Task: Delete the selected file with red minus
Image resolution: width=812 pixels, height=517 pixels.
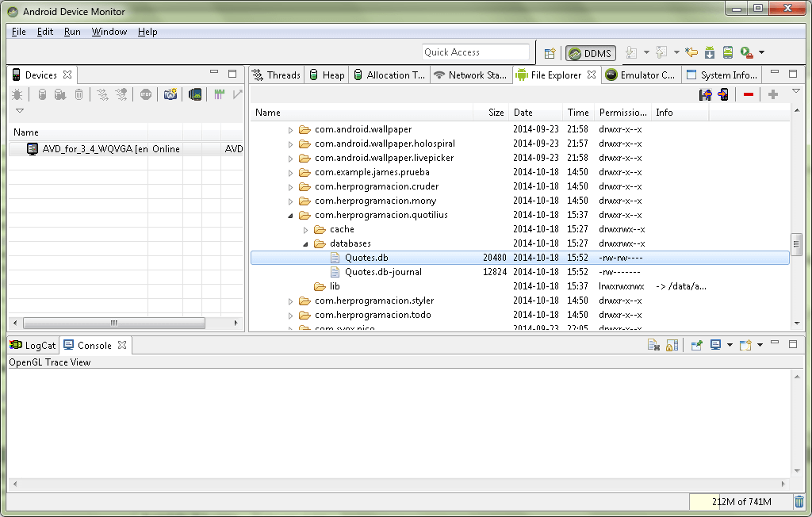Action: 749,95
